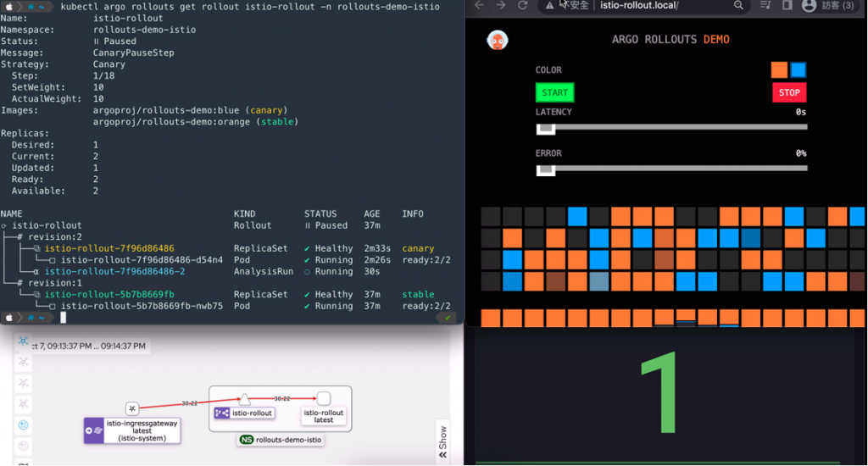The width and height of the screenshot is (868, 466).
Task: Click the istio-ingressgateway latest node label
Action: tap(142, 430)
